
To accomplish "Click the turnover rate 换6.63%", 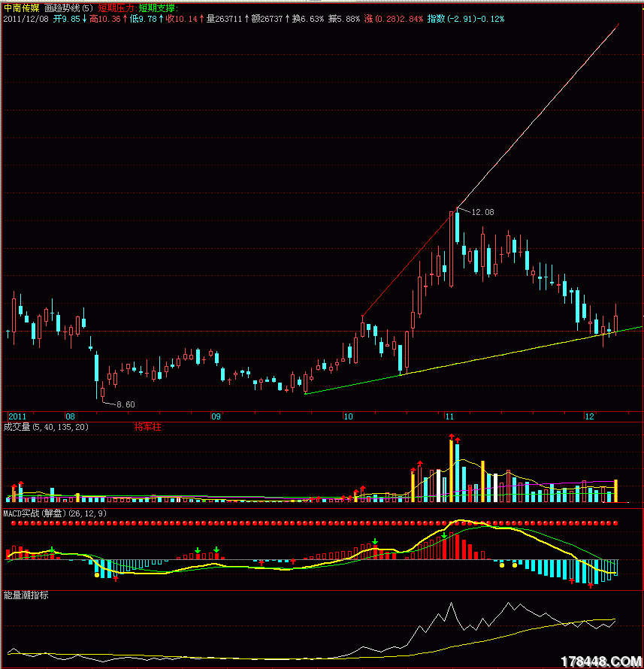I will (308, 19).
